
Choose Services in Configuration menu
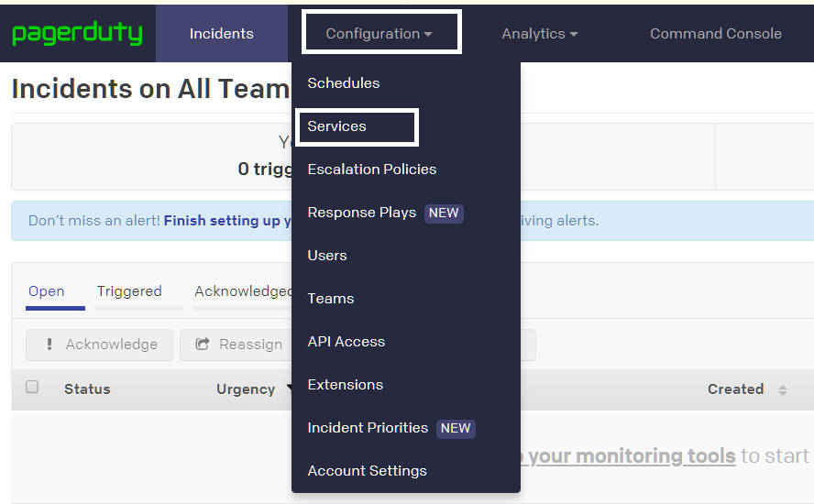click(337, 126)
